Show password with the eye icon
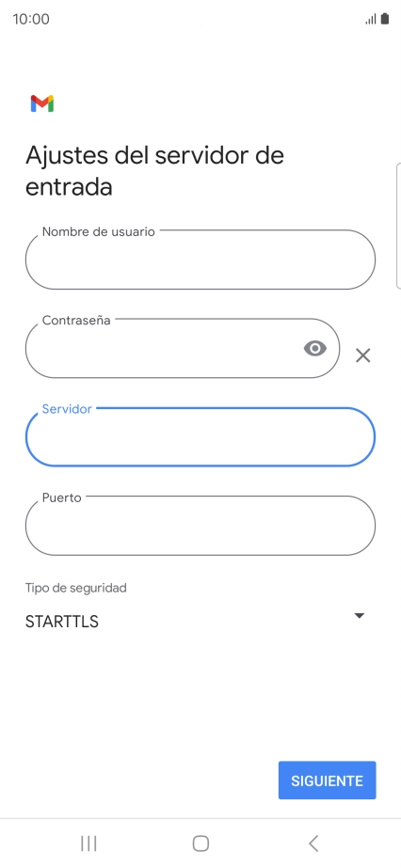The width and height of the screenshot is (401, 868). click(315, 348)
